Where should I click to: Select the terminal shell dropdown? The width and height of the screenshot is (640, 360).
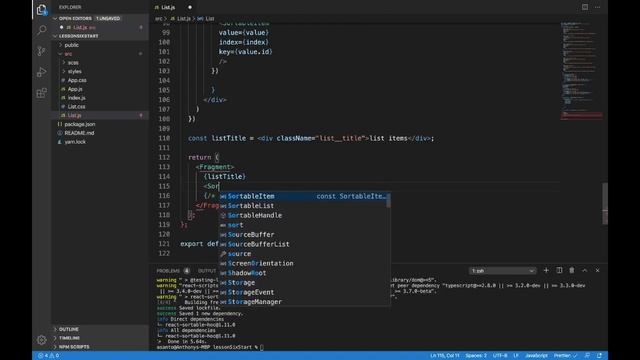tap(502, 271)
